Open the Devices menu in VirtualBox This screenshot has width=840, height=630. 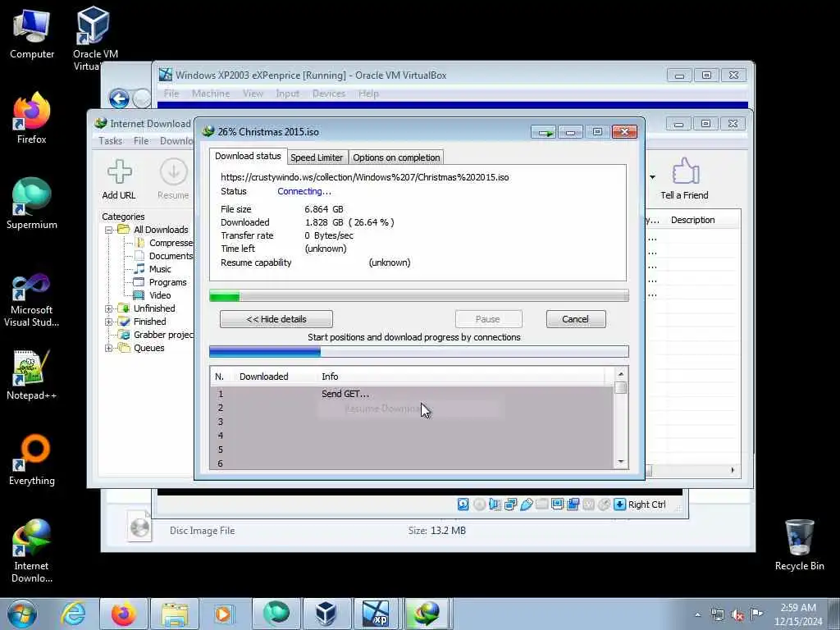click(x=328, y=94)
